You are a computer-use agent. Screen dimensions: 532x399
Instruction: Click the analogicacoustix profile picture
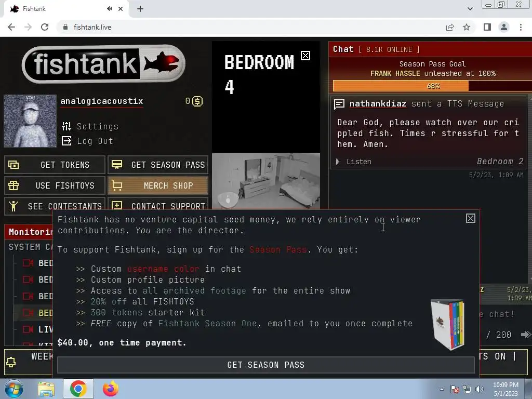pyautogui.click(x=30, y=121)
